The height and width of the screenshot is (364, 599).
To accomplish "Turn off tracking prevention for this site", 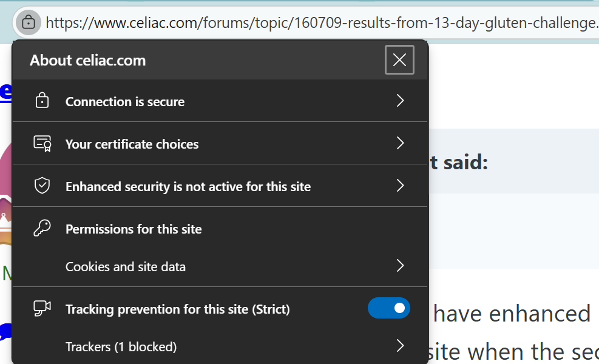I will (x=388, y=308).
